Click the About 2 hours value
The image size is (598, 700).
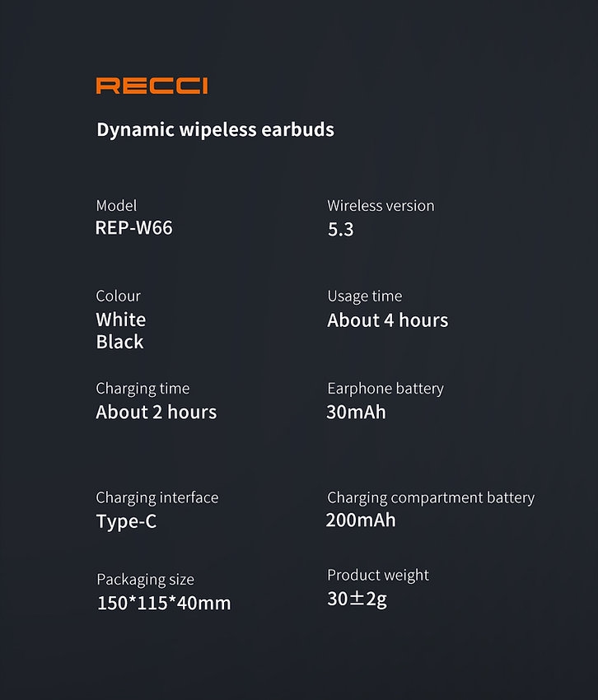pos(157,412)
